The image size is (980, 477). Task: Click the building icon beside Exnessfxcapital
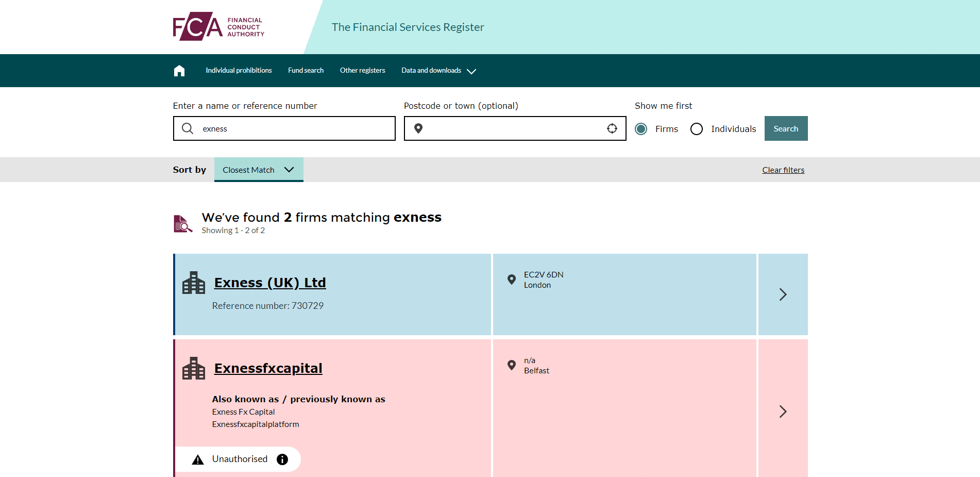point(194,369)
